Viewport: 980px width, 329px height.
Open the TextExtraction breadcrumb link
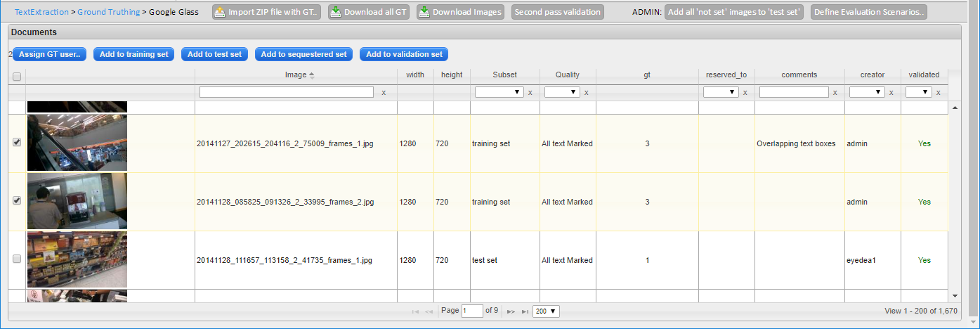coord(42,13)
